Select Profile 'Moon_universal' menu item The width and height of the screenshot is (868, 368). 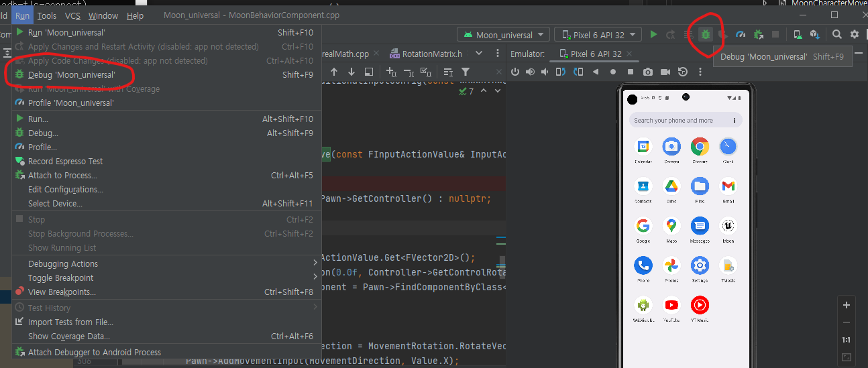pyautogui.click(x=166, y=103)
